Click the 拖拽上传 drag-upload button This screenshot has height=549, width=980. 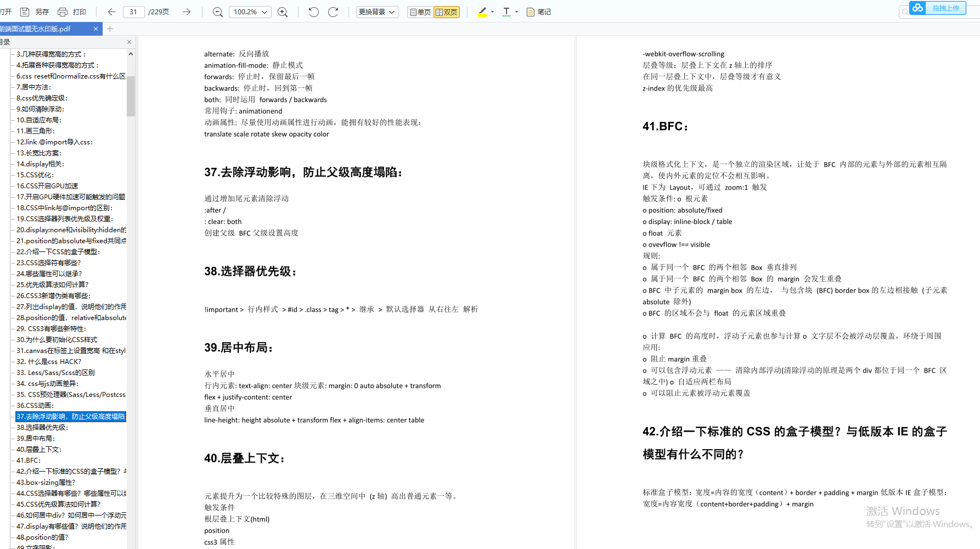pos(946,8)
